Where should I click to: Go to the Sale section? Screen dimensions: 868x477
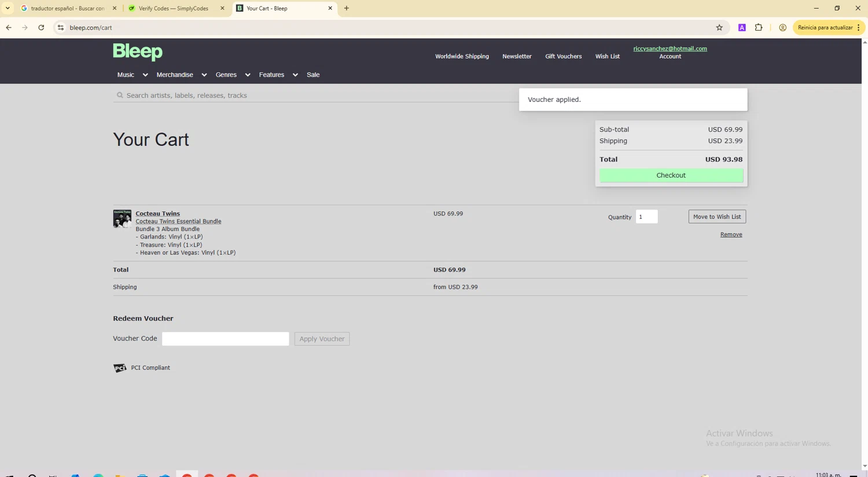click(313, 75)
